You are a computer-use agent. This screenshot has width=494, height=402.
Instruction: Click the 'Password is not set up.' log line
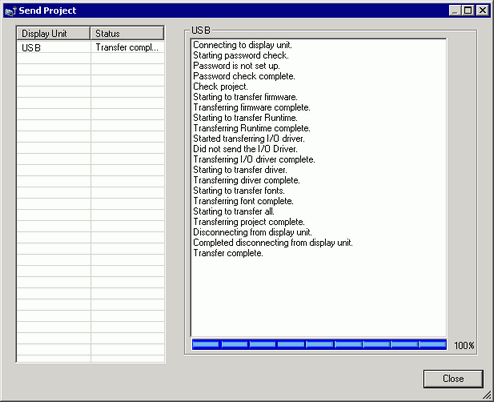click(x=236, y=66)
